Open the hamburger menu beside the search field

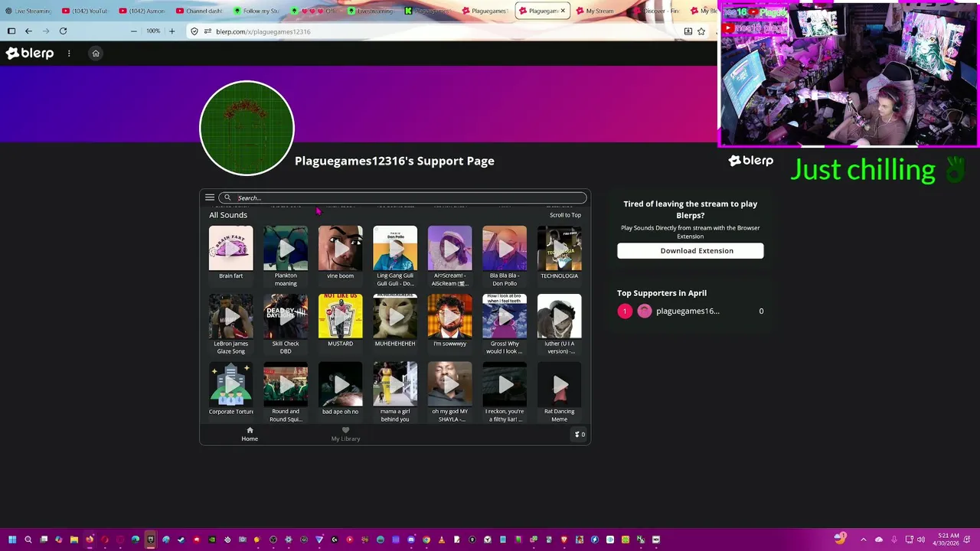coord(210,197)
